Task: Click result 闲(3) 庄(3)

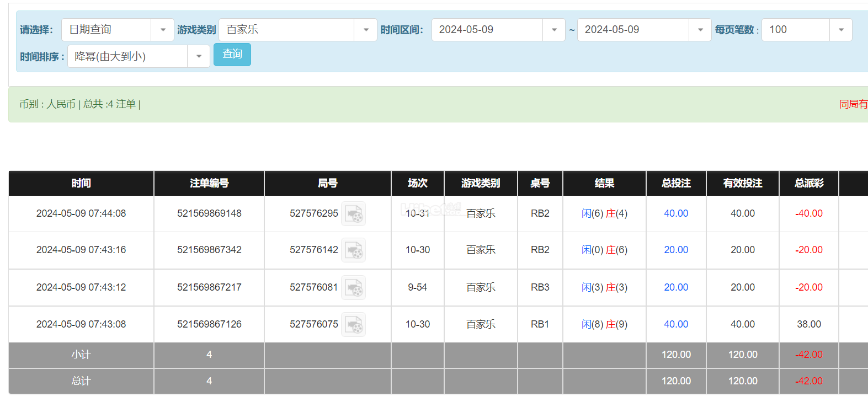Action: click(604, 287)
